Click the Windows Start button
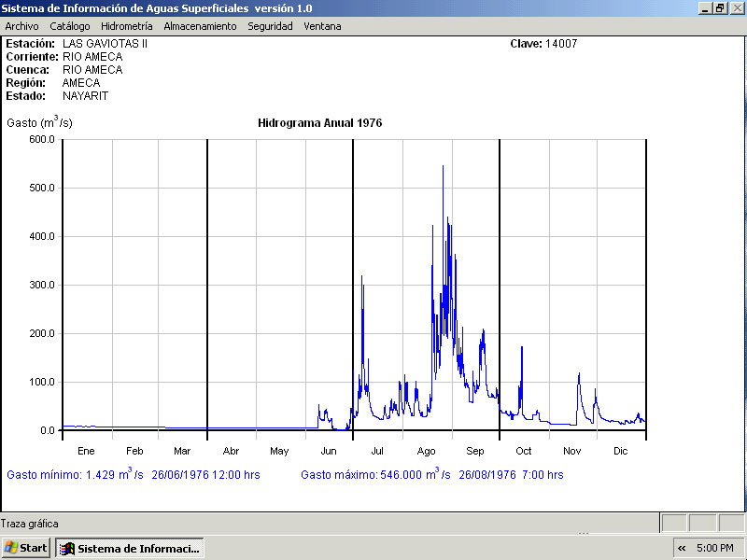This screenshot has width=747, height=560. (26, 548)
